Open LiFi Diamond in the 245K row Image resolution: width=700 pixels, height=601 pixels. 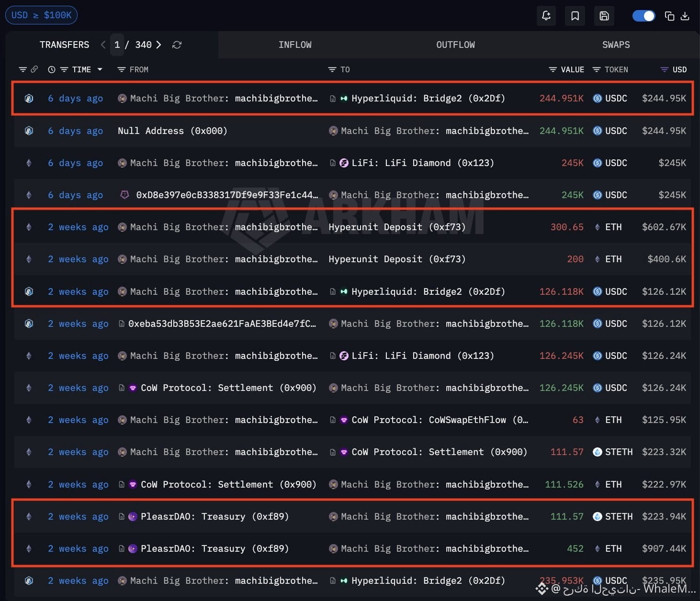coord(423,163)
